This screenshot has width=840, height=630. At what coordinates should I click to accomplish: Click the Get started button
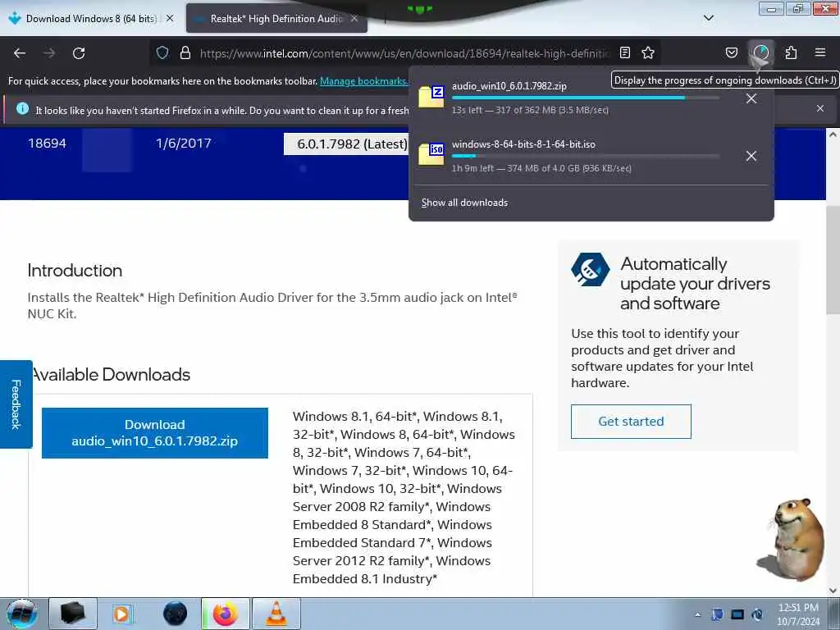tap(631, 422)
